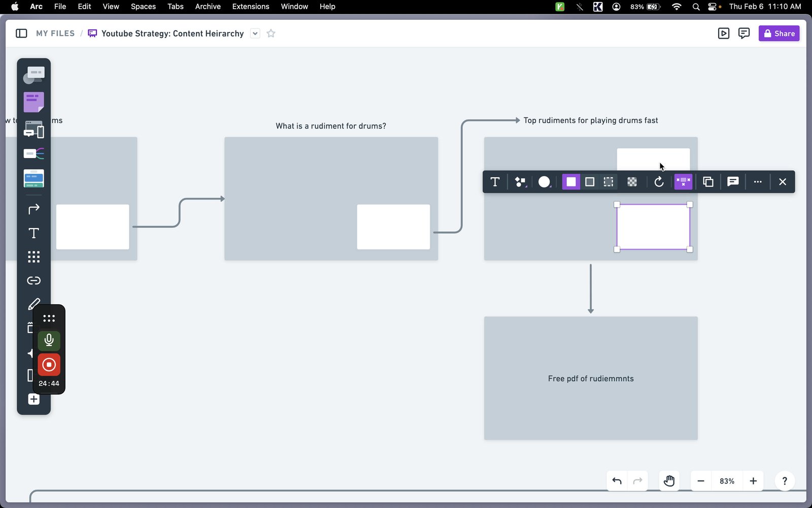Mute the recording microphone

[49, 340]
